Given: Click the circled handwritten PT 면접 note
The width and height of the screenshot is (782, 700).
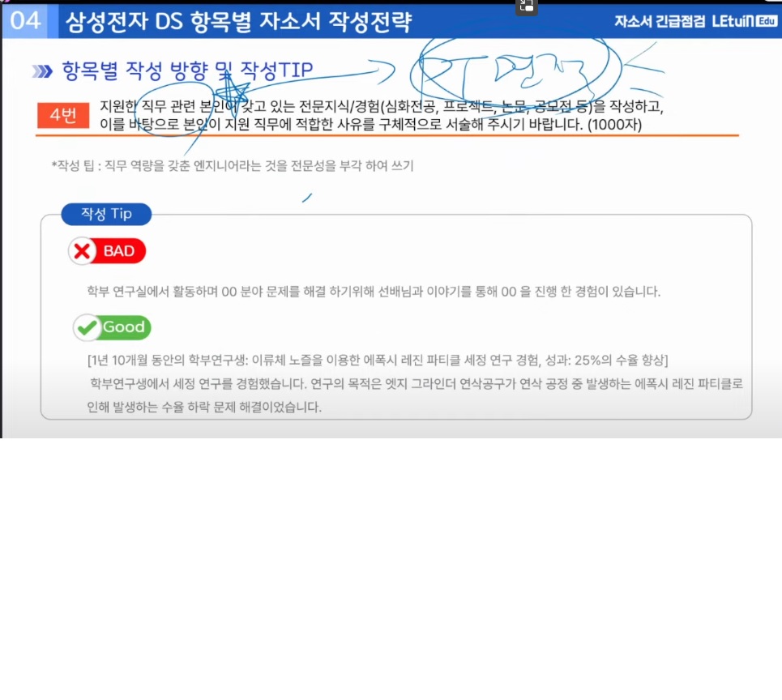Looking at the screenshot, I should pyautogui.click(x=515, y=72).
